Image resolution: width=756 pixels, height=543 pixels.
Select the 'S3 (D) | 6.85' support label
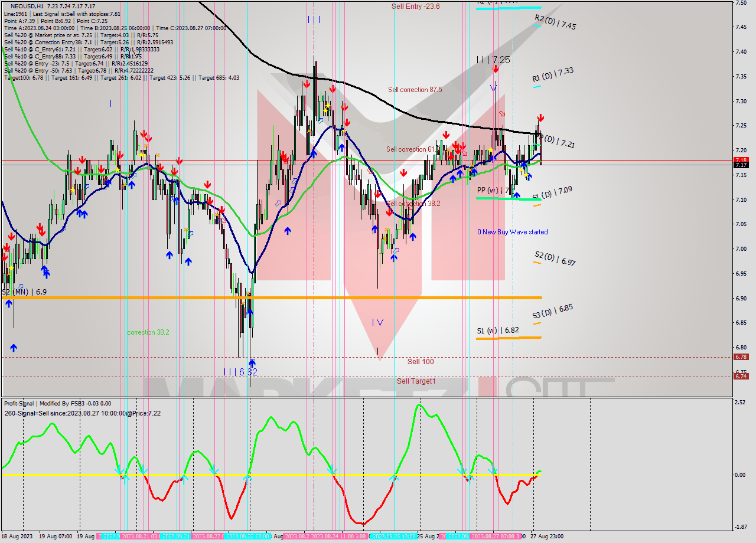click(553, 310)
